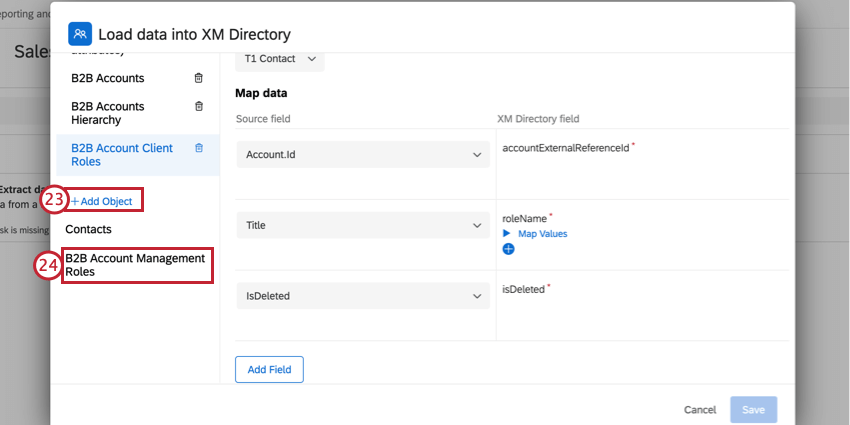This screenshot has width=850, height=425.
Task: Click the Map Values link
Action: (543, 234)
